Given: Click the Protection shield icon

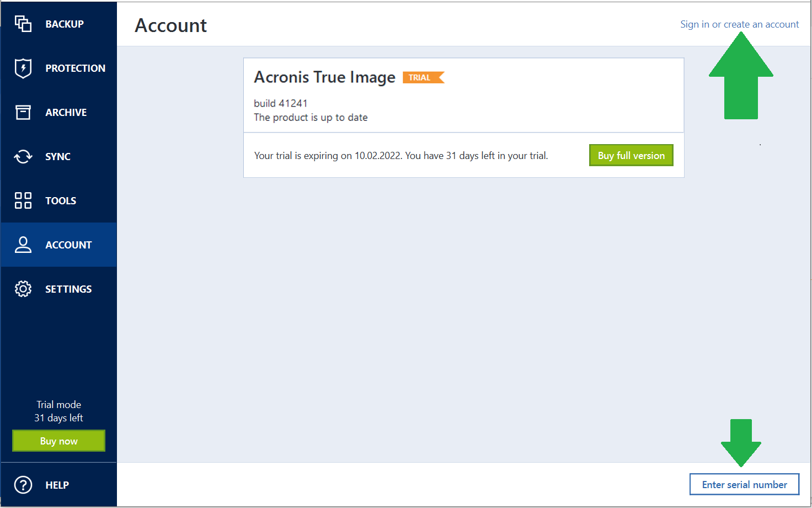Looking at the screenshot, I should click(x=23, y=67).
